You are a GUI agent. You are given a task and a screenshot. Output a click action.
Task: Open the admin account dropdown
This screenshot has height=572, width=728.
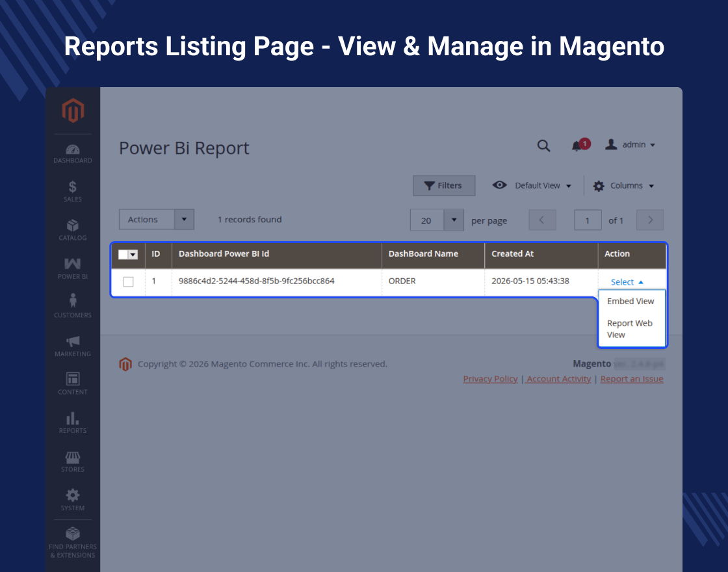(x=630, y=145)
